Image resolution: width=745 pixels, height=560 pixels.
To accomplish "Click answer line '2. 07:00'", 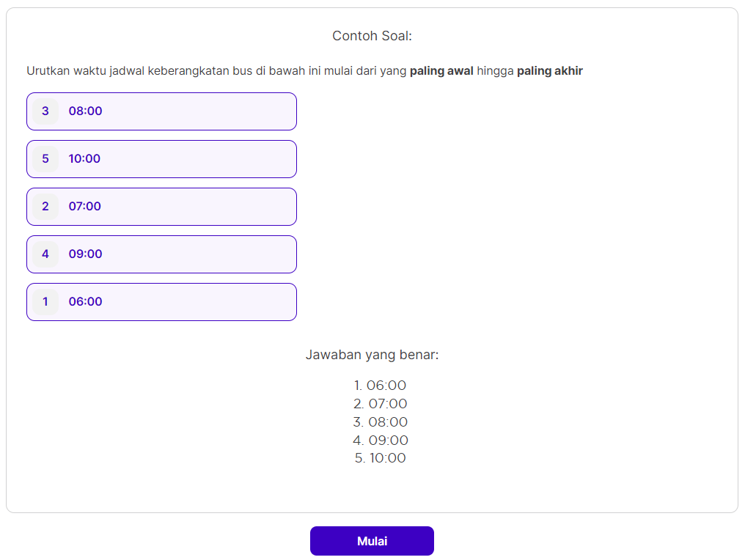I will (x=380, y=404).
